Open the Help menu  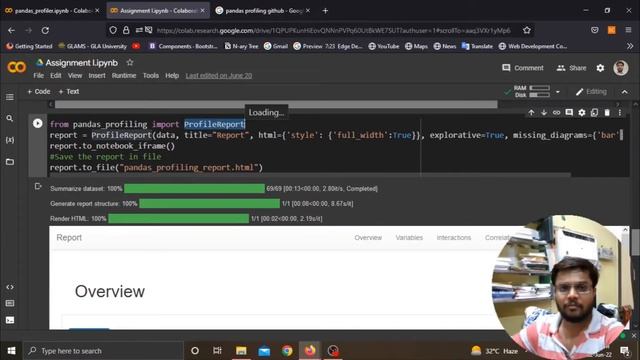pyautogui.click(x=172, y=76)
